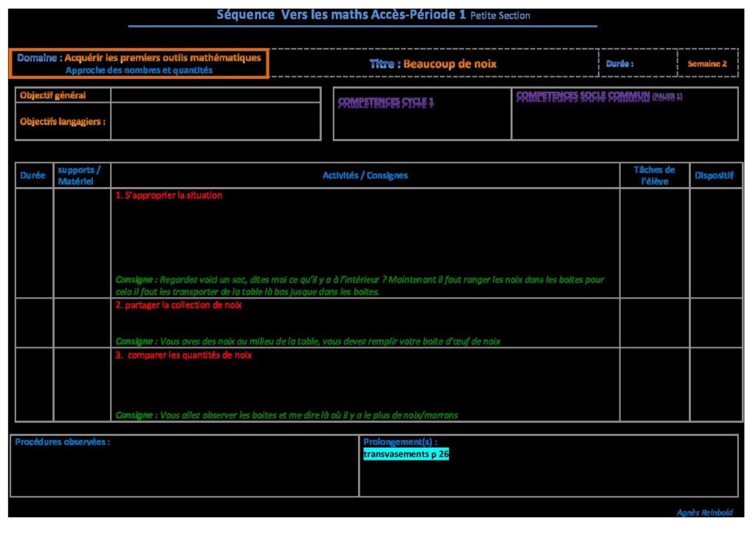Click the empty 'Objectif général' field
Viewport: 756px width, 535px height.
coord(215,95)
